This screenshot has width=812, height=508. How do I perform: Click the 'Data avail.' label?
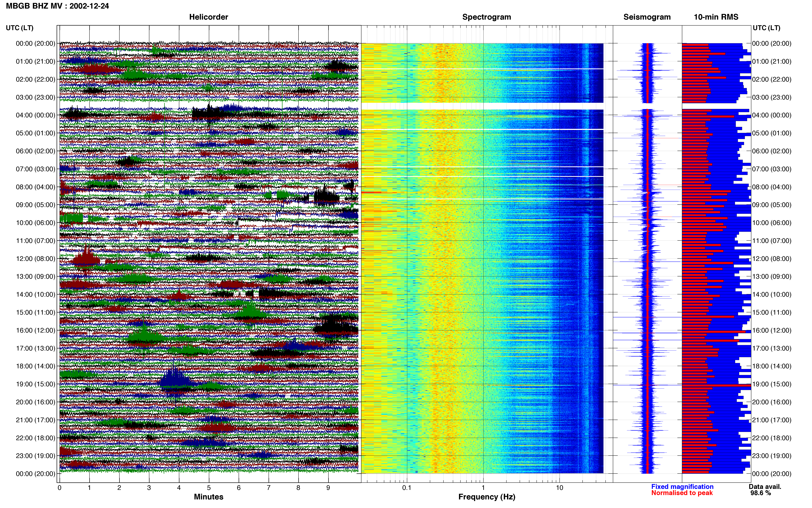(x=765, y=487)
